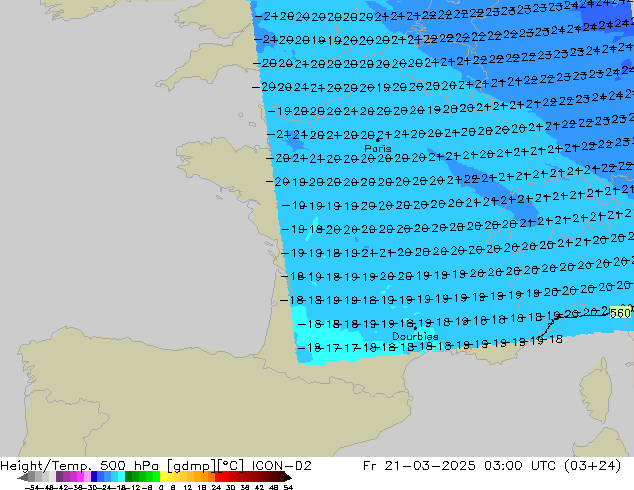This screenshot has height=490, width=634.
Task: Click the Paris city label
Action: (378, 148)
